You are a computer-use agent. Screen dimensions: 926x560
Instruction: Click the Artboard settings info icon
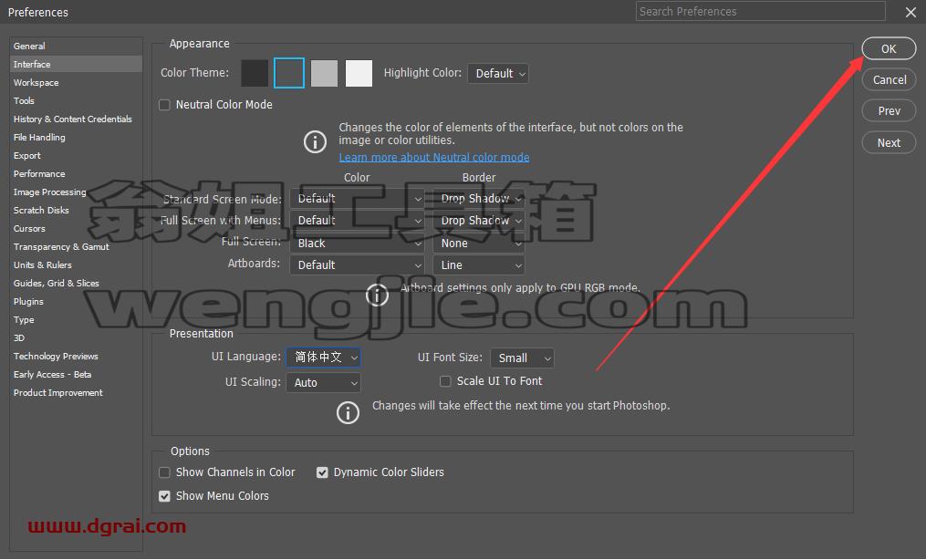click(377, 295)
